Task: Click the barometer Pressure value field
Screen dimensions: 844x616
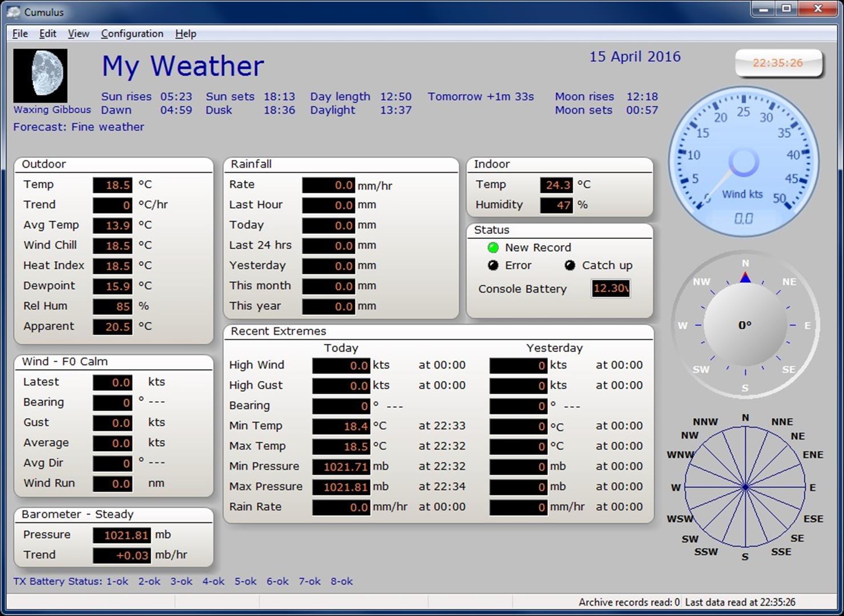Action: point(122,535)
